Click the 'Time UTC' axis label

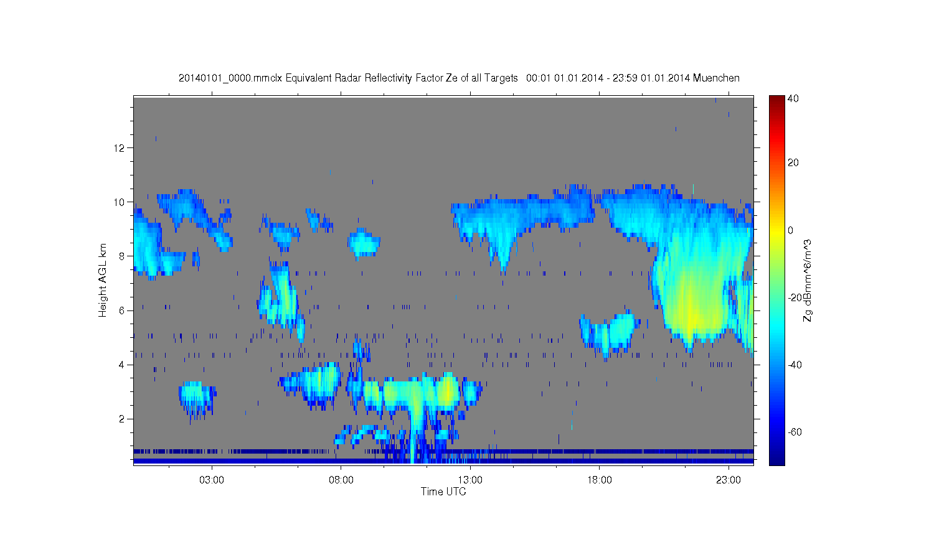tap(443, 492)
